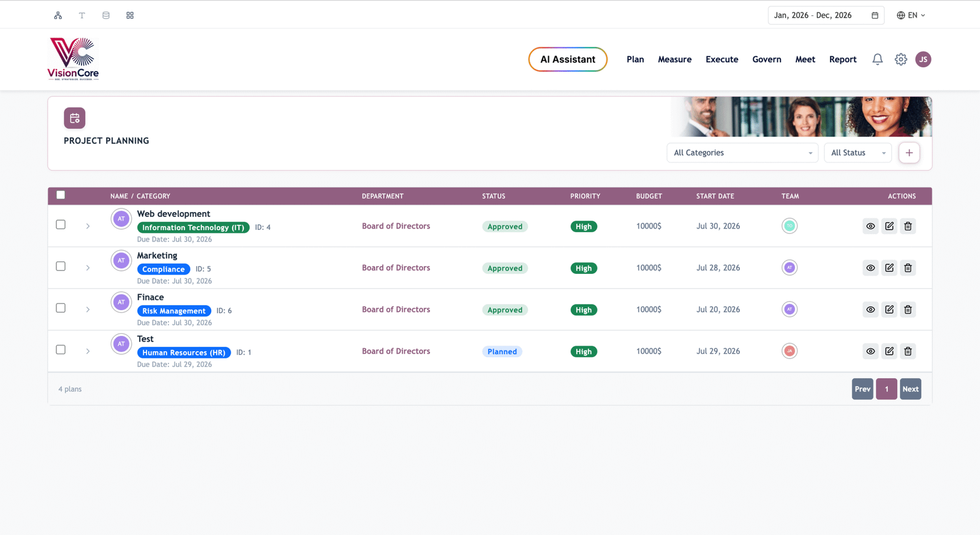Check the Marketing row checkbox
The image size is (980, 535).
pyautogui.click(x=61, y=266)
